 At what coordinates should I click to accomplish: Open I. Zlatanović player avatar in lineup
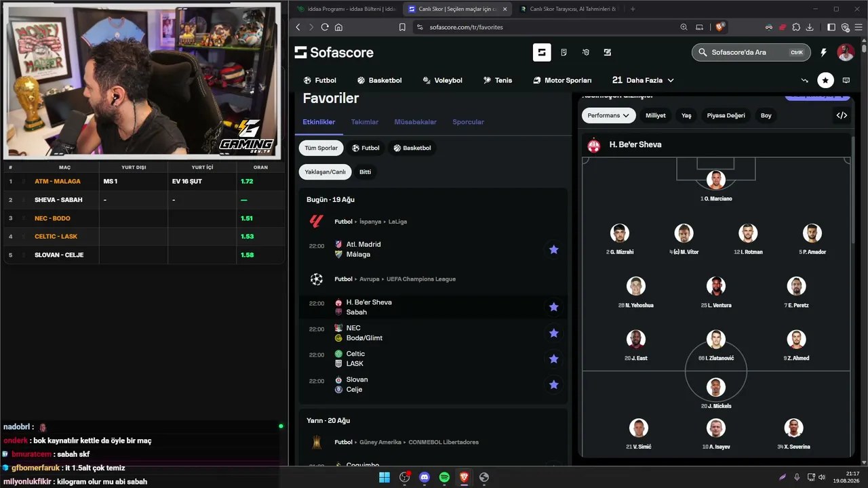(x=715, y=339)
